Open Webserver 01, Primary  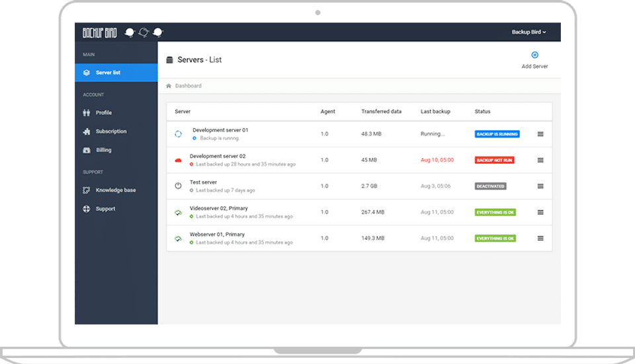(x=217, y=234)
